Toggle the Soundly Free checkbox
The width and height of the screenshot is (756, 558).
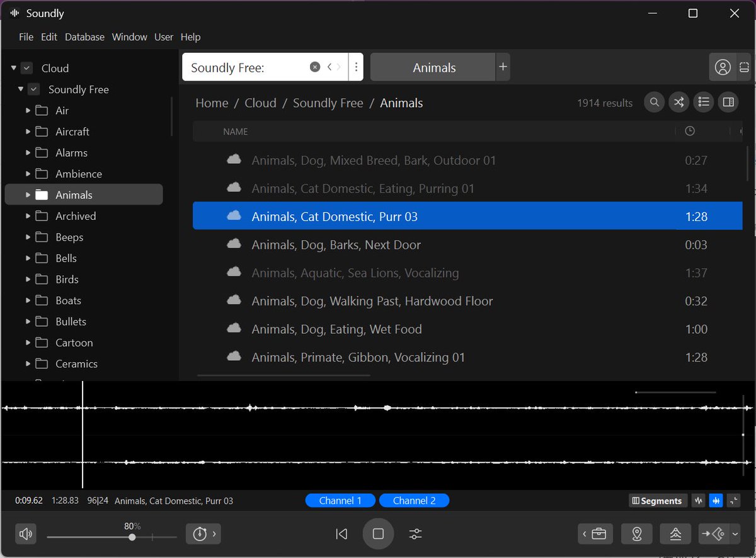point(34,89)
